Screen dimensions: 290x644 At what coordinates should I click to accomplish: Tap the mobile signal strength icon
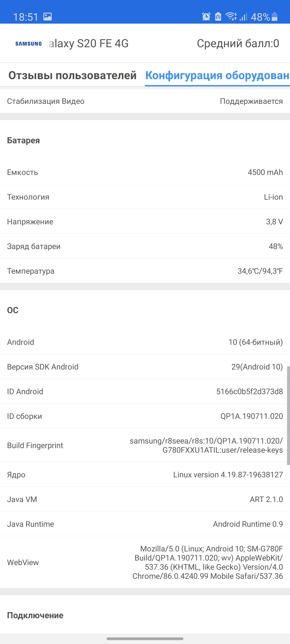(x=243, y=17)
